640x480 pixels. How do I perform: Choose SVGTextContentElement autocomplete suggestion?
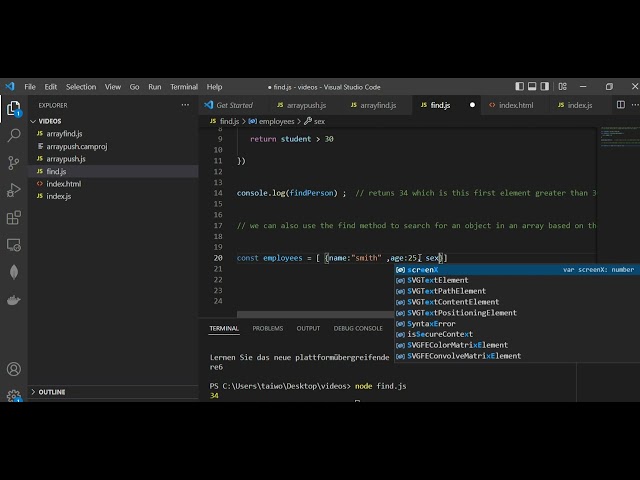tap(517, 302)
